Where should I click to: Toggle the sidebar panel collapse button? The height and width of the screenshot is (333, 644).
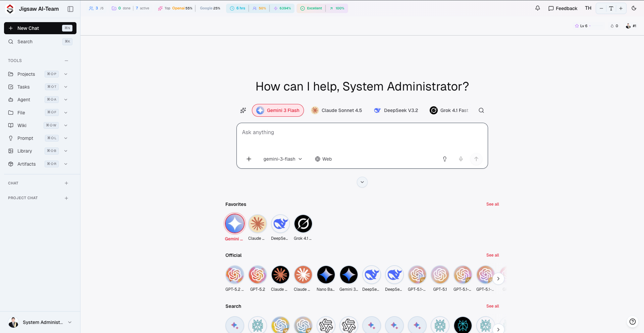pos(70,9)
